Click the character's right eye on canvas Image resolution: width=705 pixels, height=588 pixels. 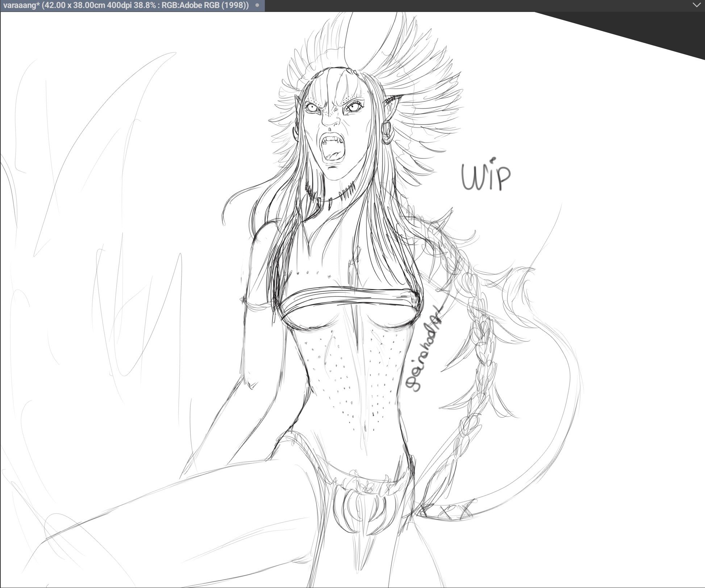(353, 107)
